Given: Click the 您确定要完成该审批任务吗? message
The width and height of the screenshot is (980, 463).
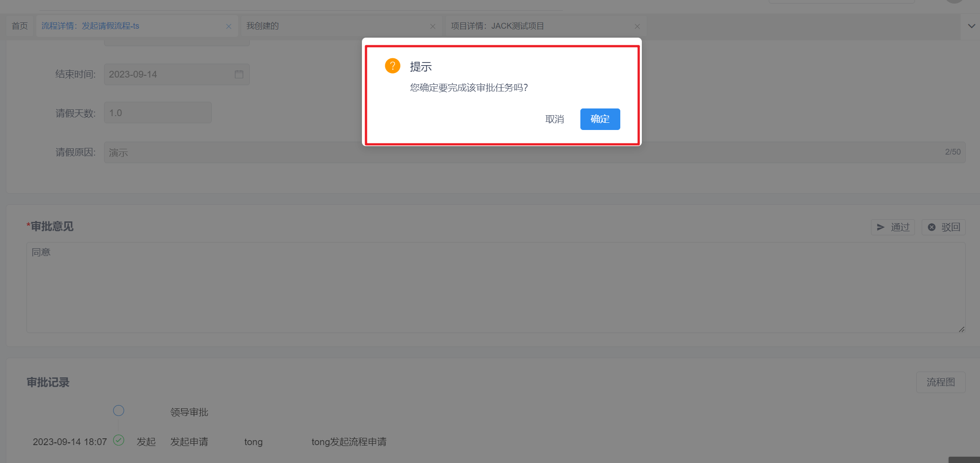Looking at the screenshot, I should click(469, 88).
